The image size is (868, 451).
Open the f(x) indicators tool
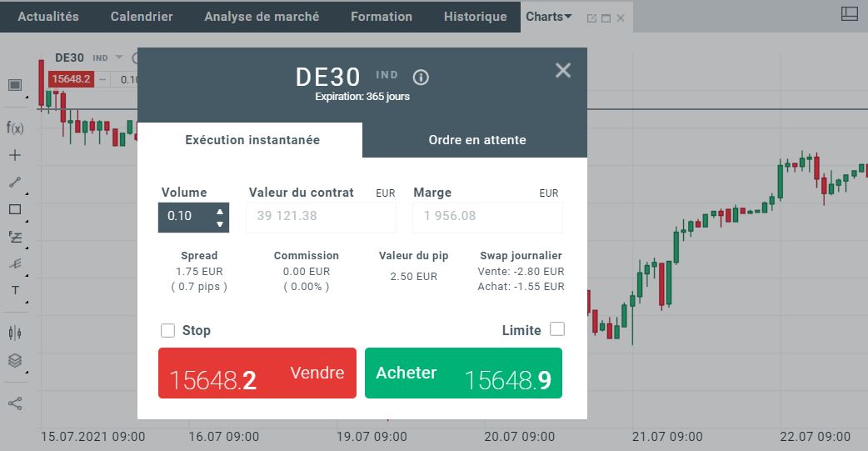pyautogui.click(x=14, y=128)
